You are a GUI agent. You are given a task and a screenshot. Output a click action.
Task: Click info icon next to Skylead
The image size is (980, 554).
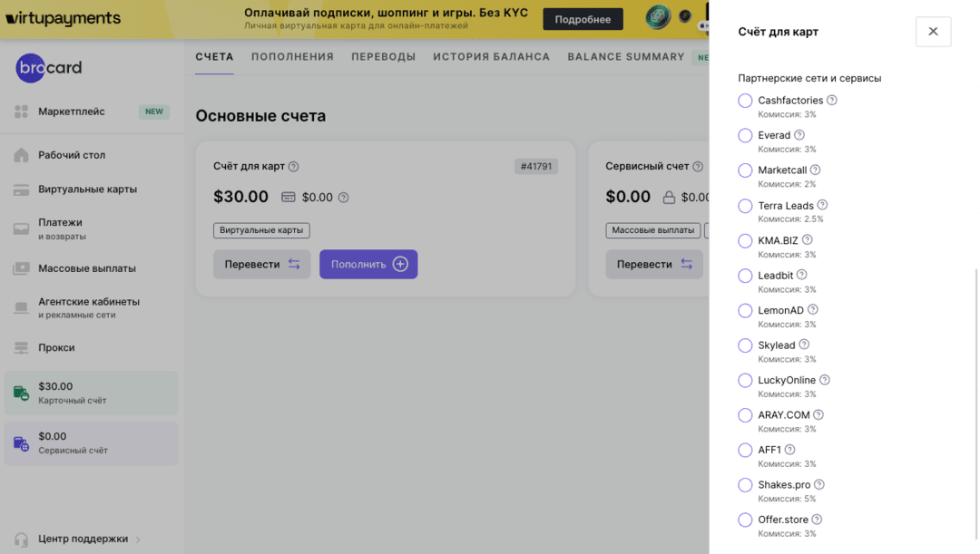(x=804, y=345)
